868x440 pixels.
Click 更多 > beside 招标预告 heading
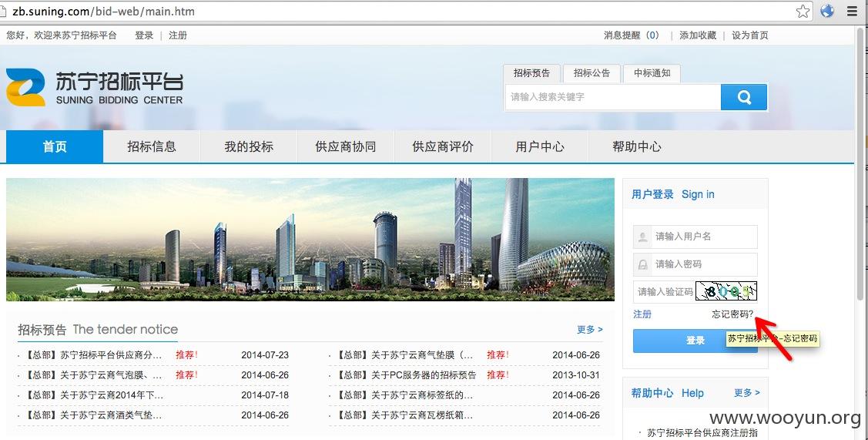pyautogui.click(x=589, y=330)
